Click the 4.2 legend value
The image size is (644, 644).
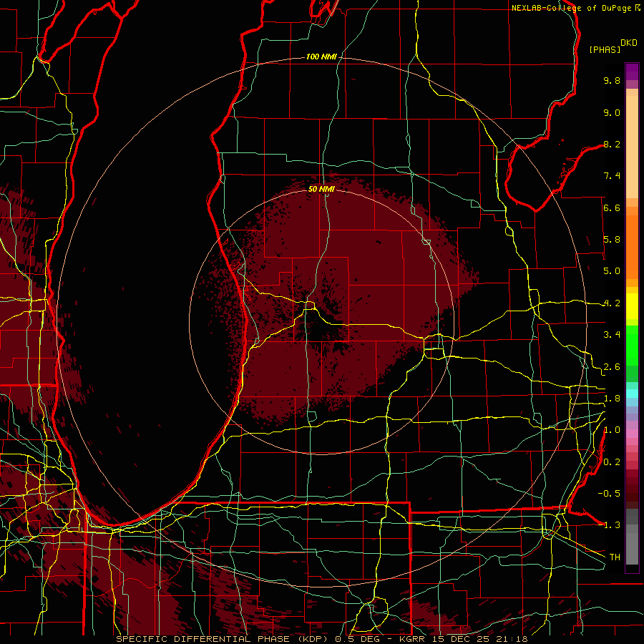612,303
